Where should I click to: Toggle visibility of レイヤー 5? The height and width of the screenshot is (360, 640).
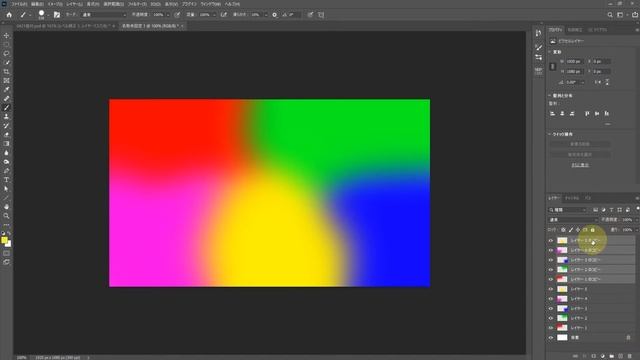click(551, 289)
